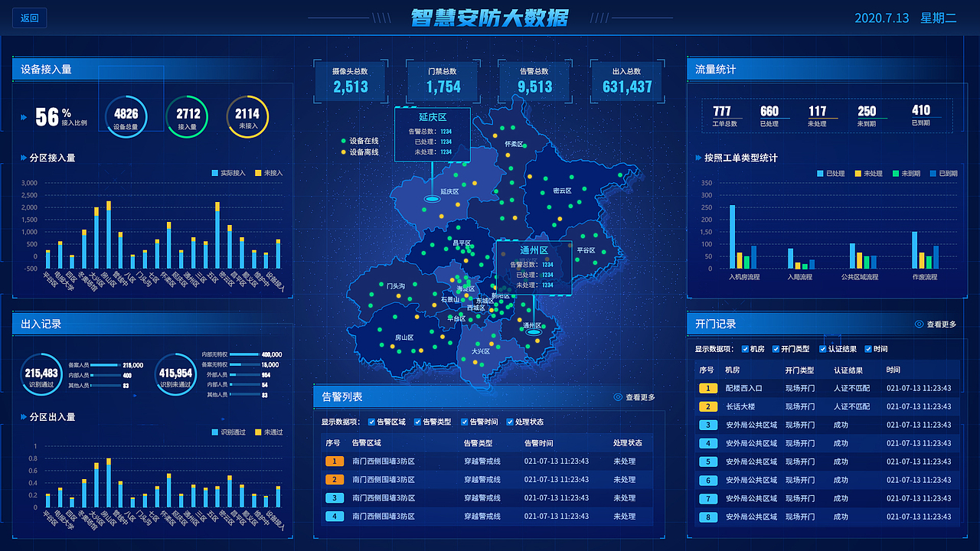Click the green 设备在线 legend dot
This screenshot has width=980, height=551.
tap(343, 142)
